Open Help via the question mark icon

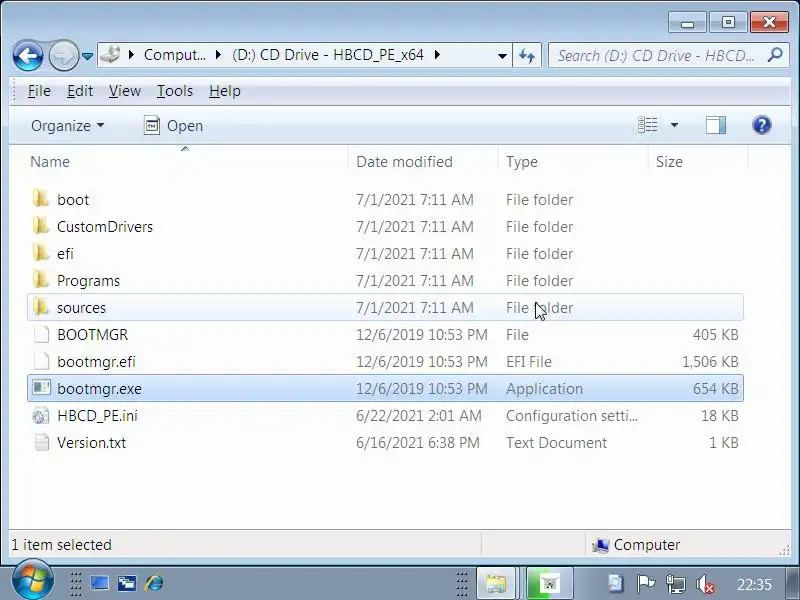coord(761,125)
